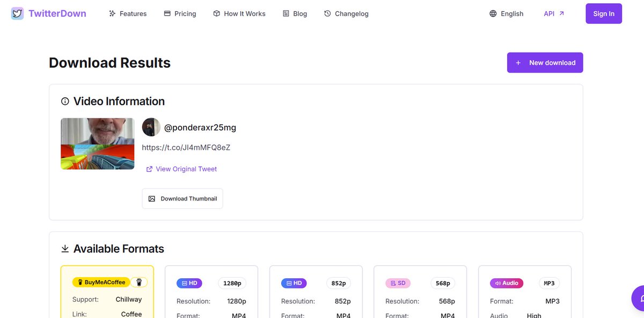Open the View Original Tweet link
Screen dimensions: 644x318
tap(181, 169)
